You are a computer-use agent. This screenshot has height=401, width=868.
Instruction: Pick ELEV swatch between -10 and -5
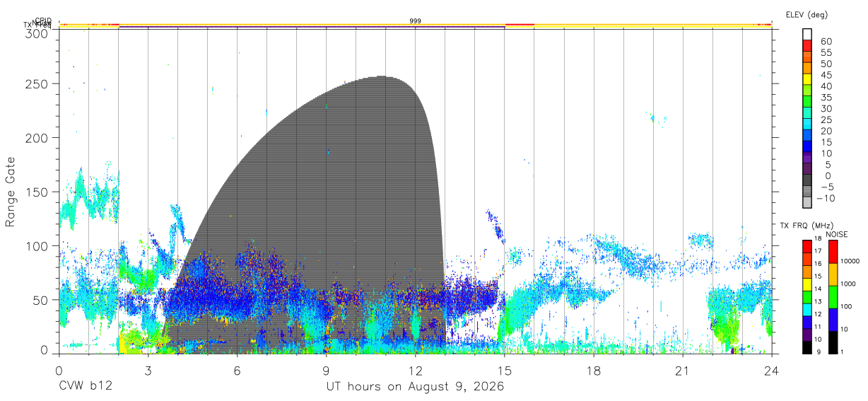[807, 192]
